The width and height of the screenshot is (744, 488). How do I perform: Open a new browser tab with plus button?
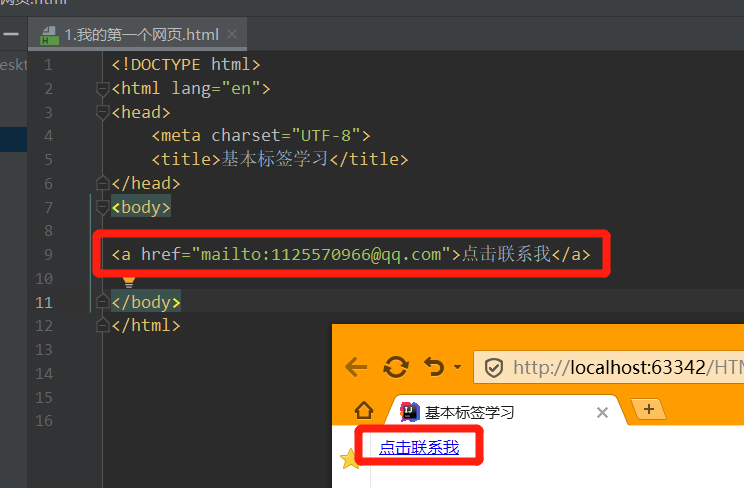point(649,409)
